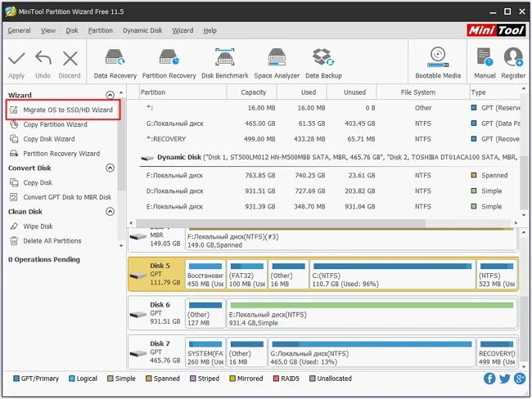The width and height of the screenshot is (532, 399).
Task: Select the F:Локальный диск table row
Action: pyautogui.click(x=329, y=175)
